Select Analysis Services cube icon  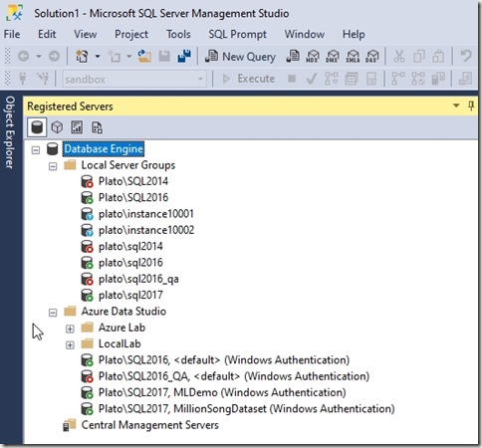[x=57, y=127]
